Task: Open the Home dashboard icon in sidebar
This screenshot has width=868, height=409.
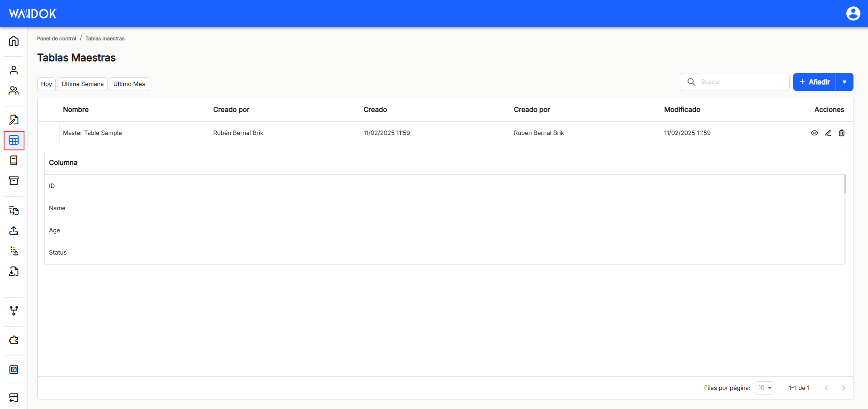Action: point(14,41)
